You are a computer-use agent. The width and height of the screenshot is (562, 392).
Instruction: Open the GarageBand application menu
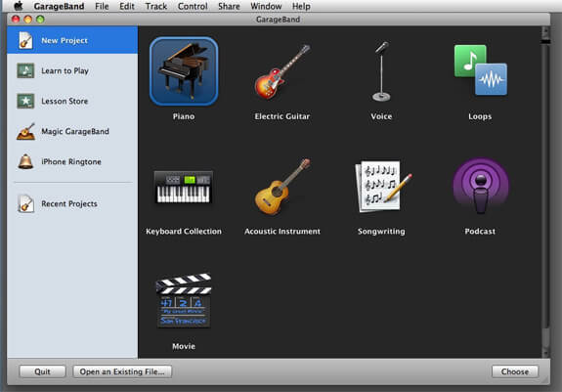[60, 6]
